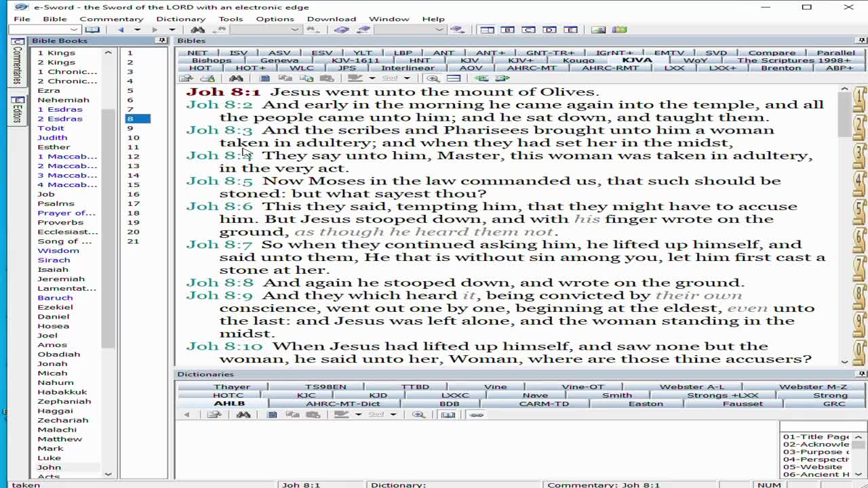This screenshot has width=868, height=488.
Task: Open the File menu
Action: (x=22, y=19)
